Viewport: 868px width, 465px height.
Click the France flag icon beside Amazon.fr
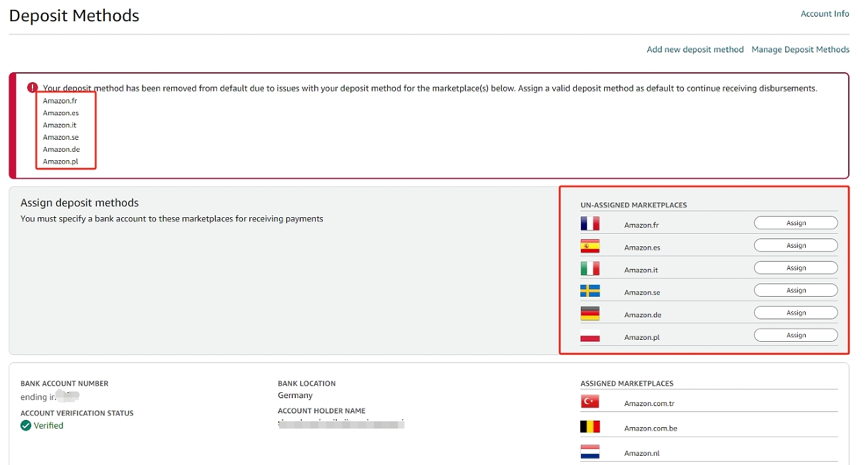pyautogui.click(x=589, y=224)
